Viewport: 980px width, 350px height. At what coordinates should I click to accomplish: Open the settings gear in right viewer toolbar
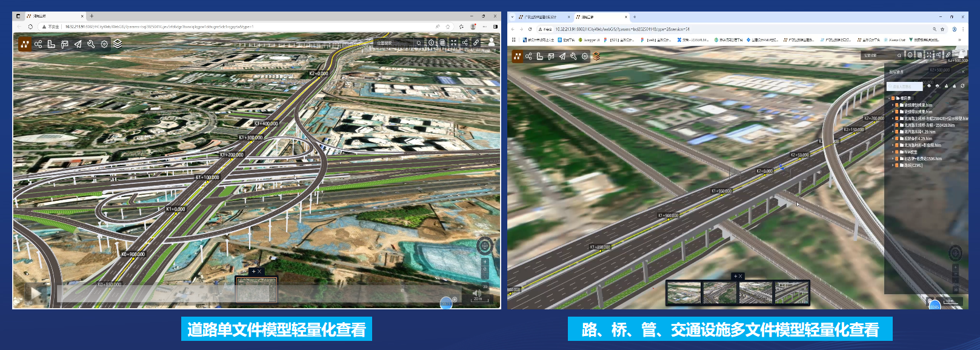coord(585,56)
